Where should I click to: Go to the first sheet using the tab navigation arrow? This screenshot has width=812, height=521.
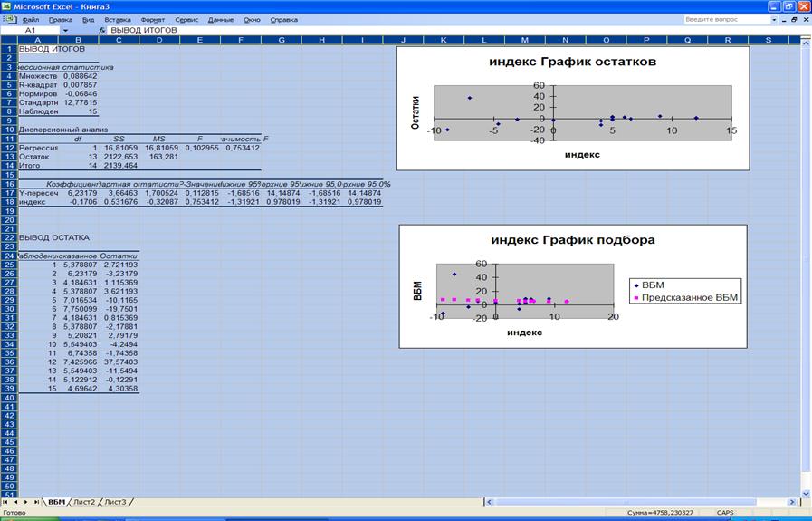(5, 501)
